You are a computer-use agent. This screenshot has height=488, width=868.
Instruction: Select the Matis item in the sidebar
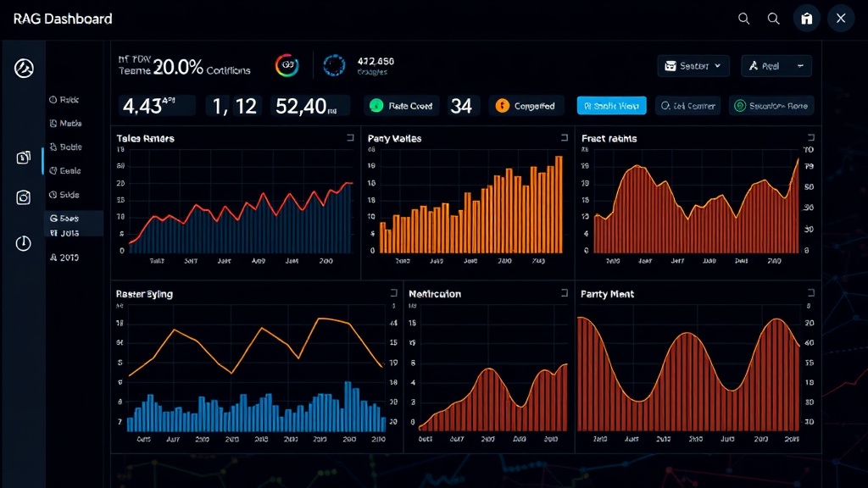(x=66, y=124)
